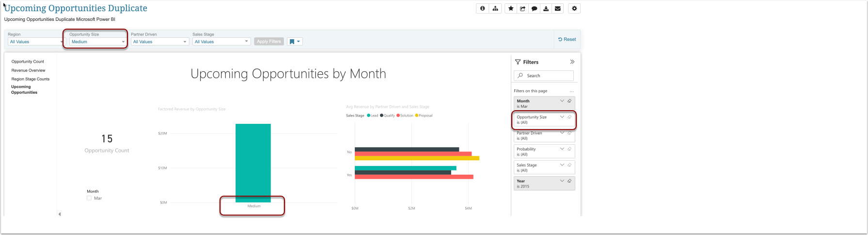The width and height of the screenshot is (868, 235).
Task: Open the Sales Stage filter dropdown
Action: 221,42
